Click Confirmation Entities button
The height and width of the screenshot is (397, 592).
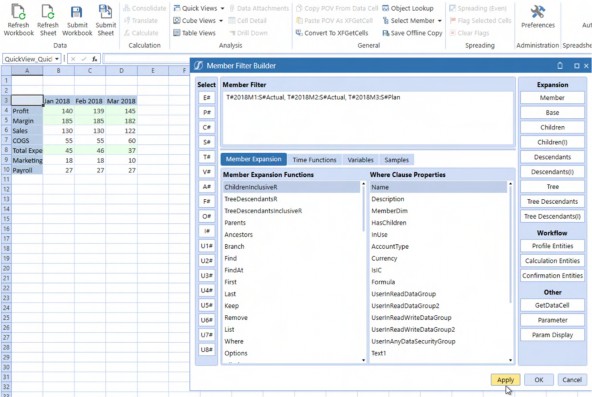pos(552,275)
